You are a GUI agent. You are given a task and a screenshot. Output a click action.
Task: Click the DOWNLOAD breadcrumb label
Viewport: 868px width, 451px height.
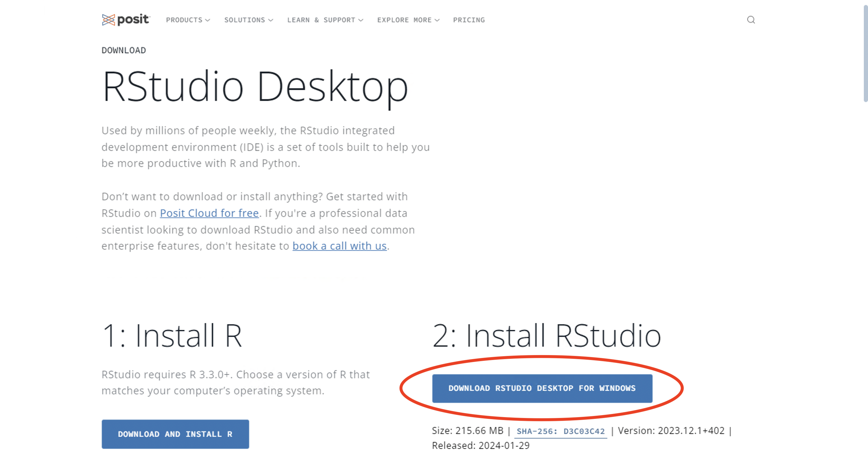(x=124, y=50)
